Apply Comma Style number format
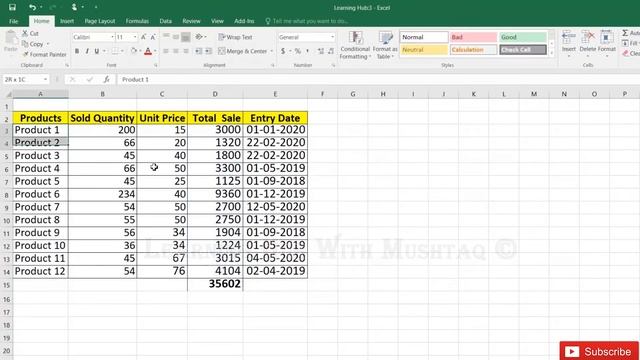The height and width of the screenshot is (360, 640). tap(307, 51)
